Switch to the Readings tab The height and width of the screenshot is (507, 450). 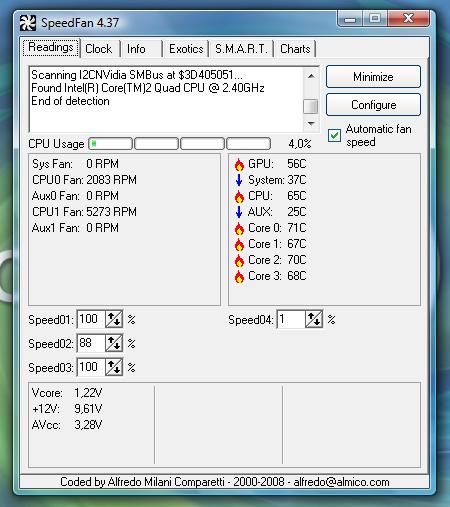pyautogui.click(x=51, y=48)
